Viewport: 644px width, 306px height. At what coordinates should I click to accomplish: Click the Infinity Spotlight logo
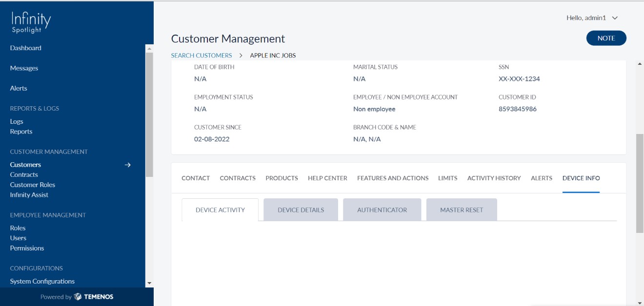pos(31,22)
